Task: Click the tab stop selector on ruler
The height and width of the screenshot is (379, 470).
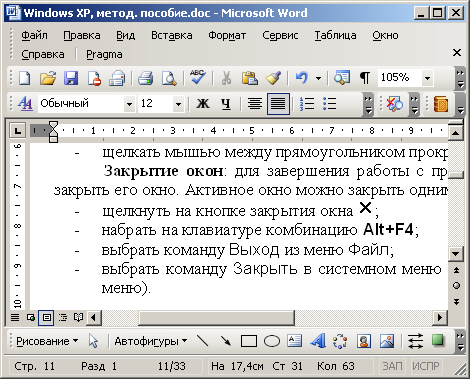Action: [17, 130]
